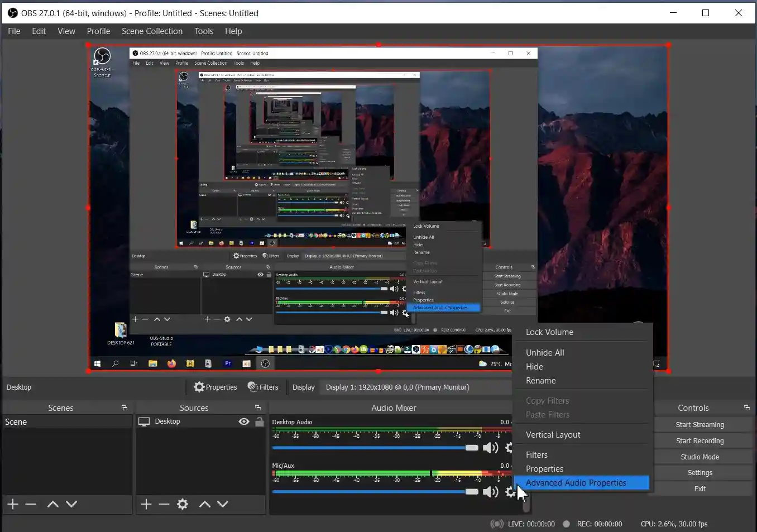Choose Advanced Audio Properties from context menu

point(582,483)
